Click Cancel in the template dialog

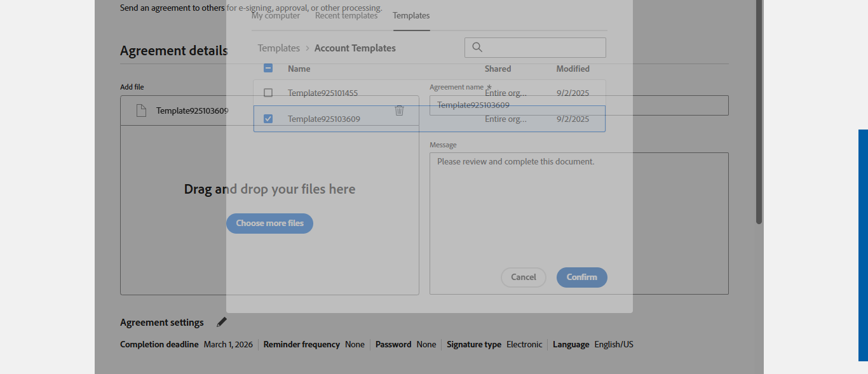(x=524, y=277)
